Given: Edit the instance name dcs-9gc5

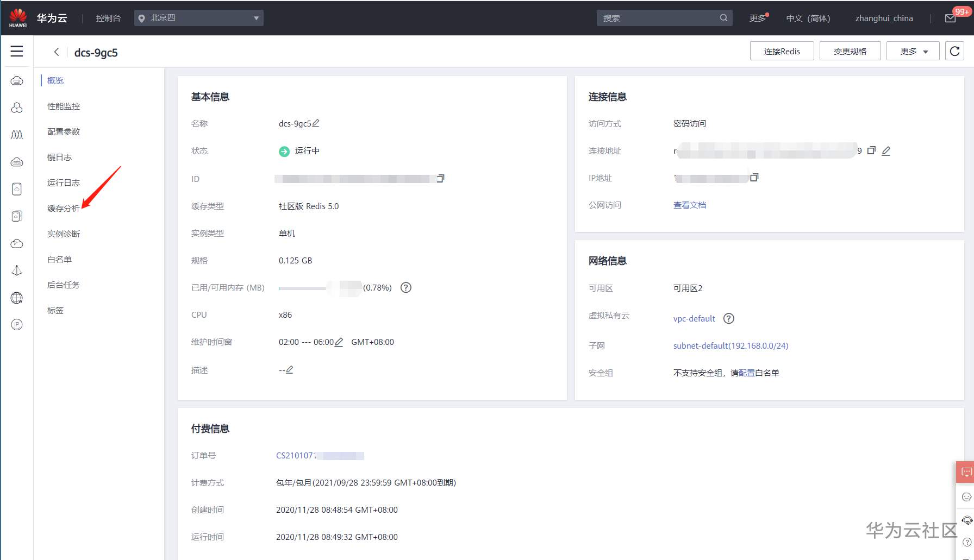Looking at the screenshot, I should [x=316, y=123].
